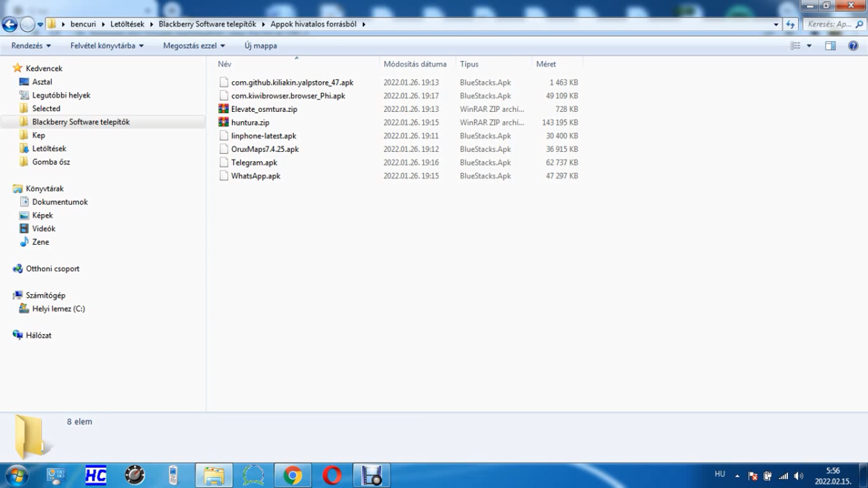Select the Telegram.apk file

(x=254, y=163)
